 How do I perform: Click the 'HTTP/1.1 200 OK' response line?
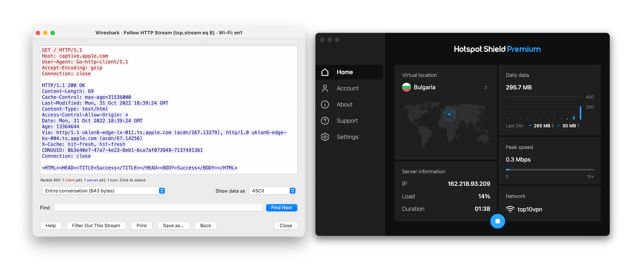pos(64,86)
